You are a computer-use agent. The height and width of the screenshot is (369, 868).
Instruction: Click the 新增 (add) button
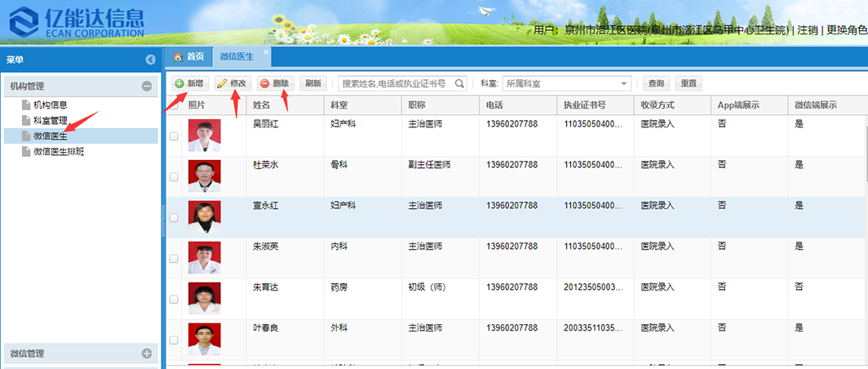click(x=189, y=83)
